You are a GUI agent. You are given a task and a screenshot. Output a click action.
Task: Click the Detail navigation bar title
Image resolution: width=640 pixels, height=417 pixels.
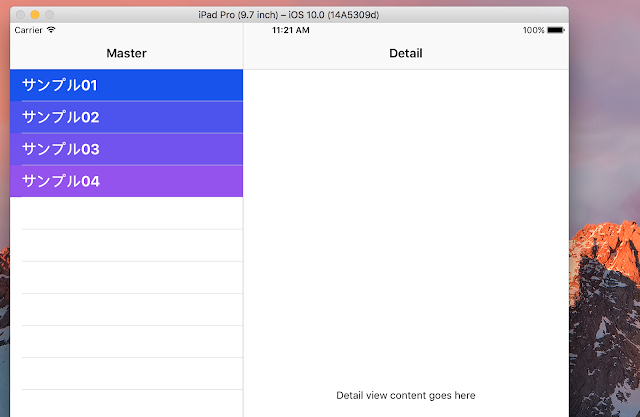coord(406,53)
